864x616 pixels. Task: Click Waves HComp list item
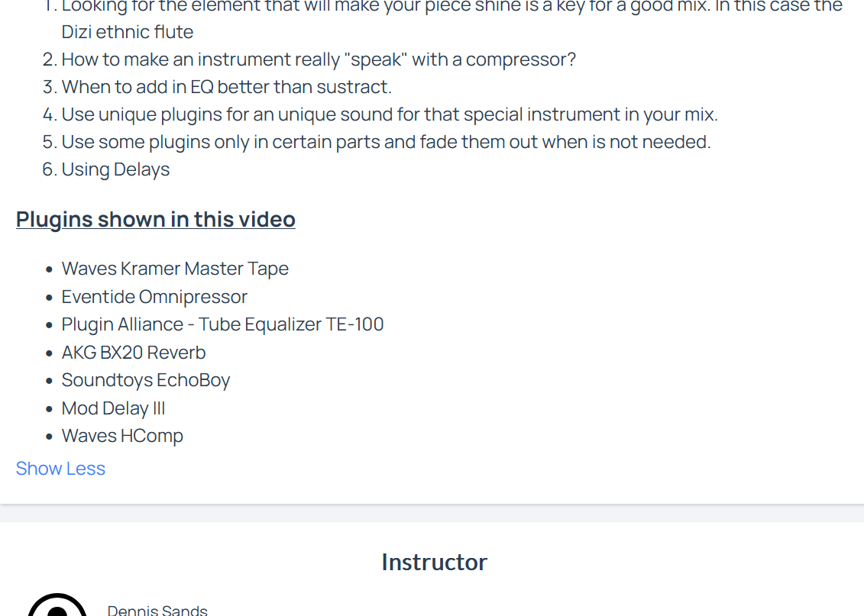122,435
